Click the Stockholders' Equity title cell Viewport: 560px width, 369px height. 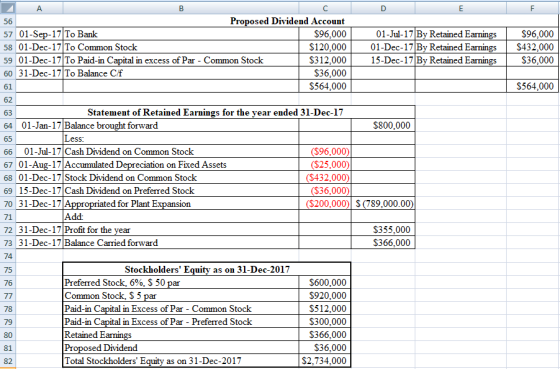pyautogui.click(x=207, y=269)
